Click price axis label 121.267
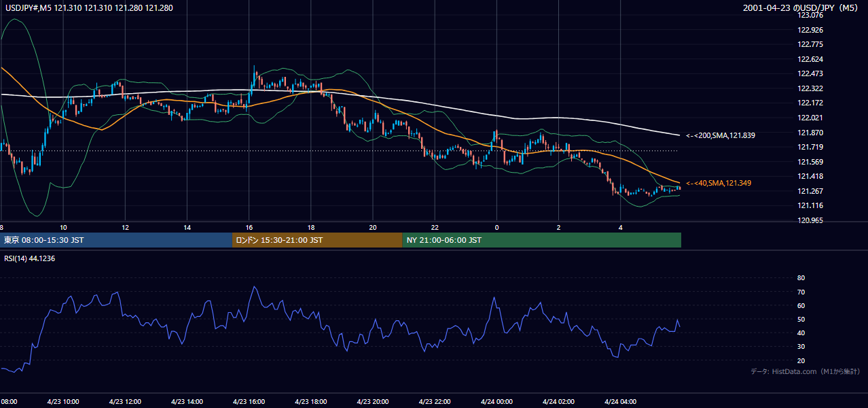The height and width of the screenshot is (408, 868). coord(811,191)
